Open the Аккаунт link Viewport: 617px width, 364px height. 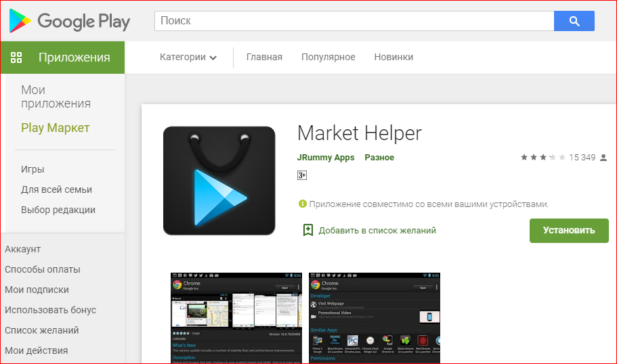[x=23, y=249]
